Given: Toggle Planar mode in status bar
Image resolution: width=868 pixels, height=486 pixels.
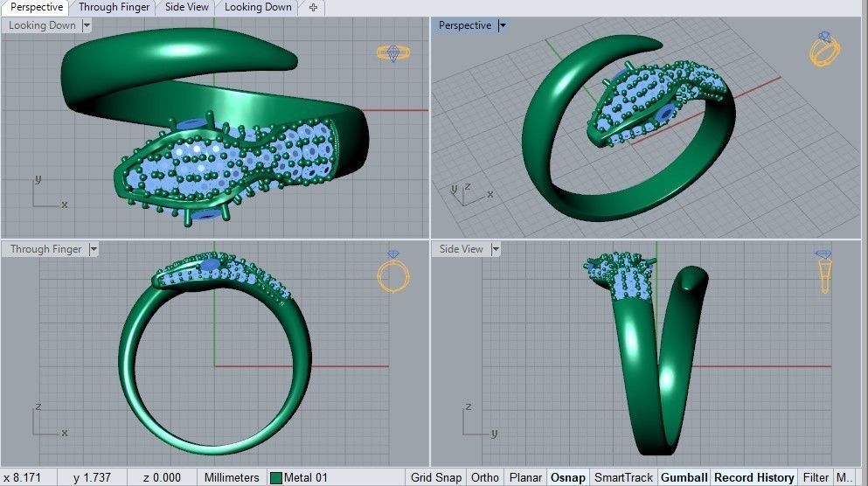Looking at the screenshot, I should pyautogui.click(x=525, y=477).
